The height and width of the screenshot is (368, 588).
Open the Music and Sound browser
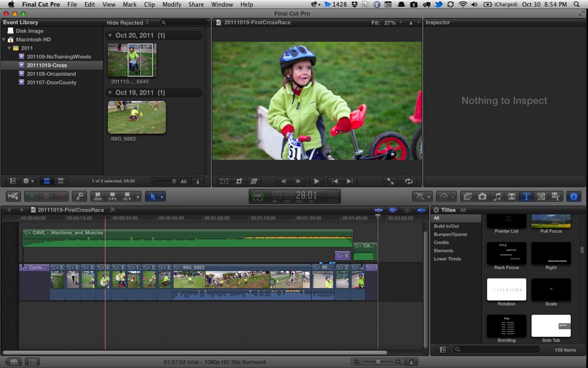[497, 196]
